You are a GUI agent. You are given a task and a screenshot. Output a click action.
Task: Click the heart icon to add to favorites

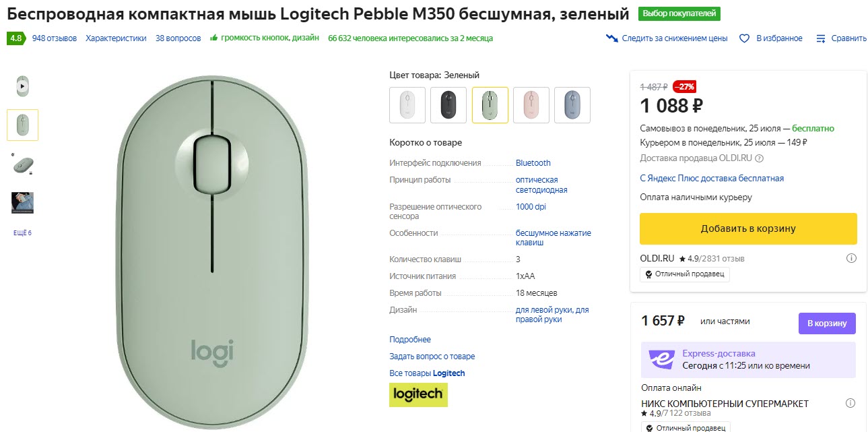point(744,38)
